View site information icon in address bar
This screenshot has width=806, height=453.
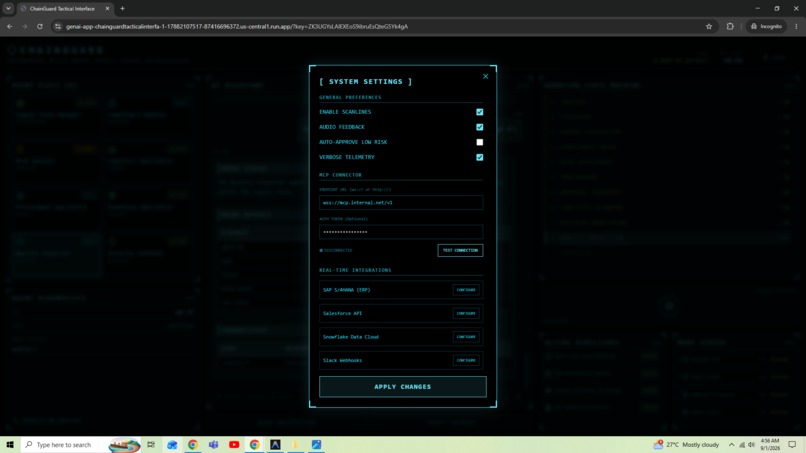pos(58,26)
